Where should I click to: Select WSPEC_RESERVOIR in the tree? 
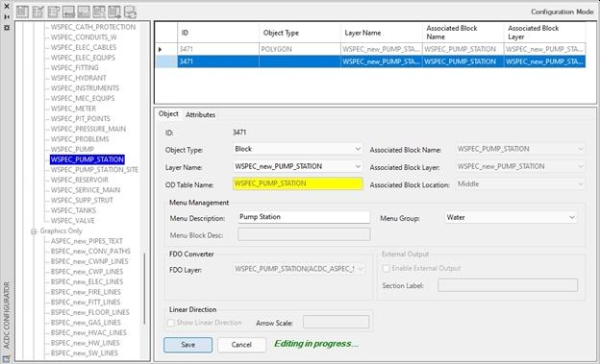79,181
